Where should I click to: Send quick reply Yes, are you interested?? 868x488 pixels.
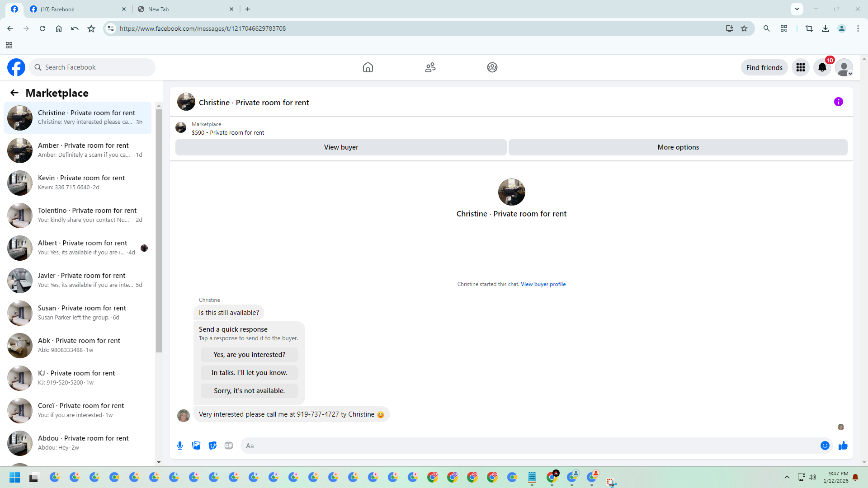[249, 355]
